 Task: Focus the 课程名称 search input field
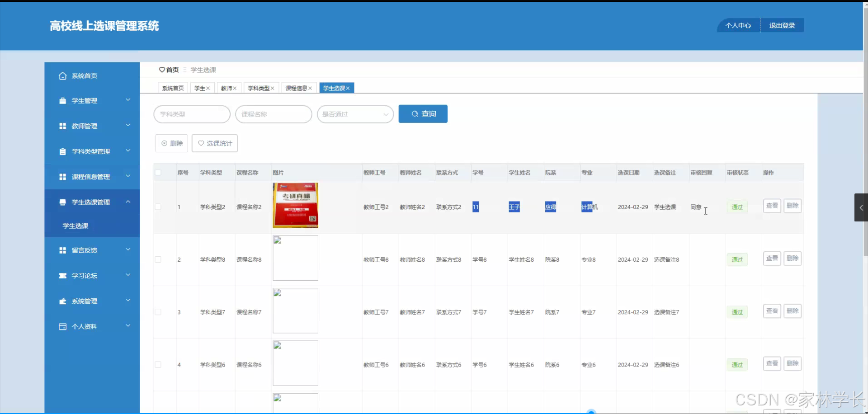[274, 114]
